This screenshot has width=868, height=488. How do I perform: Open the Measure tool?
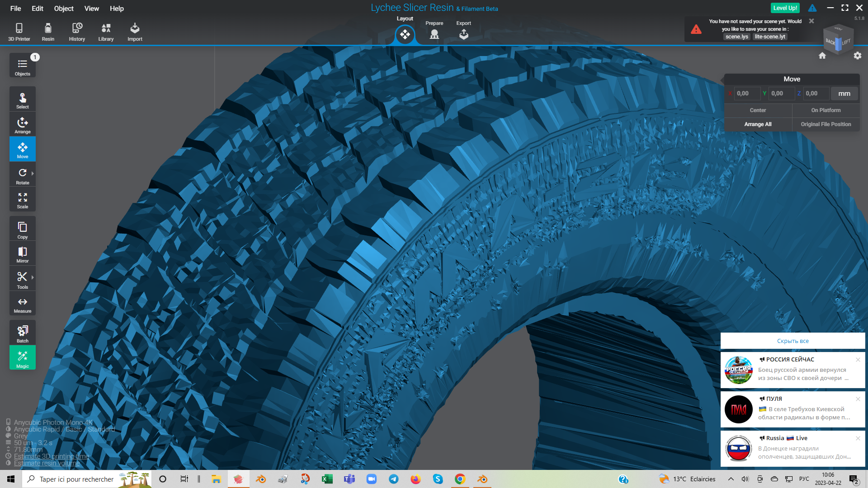pyautogui.click(x=22, y=305)
